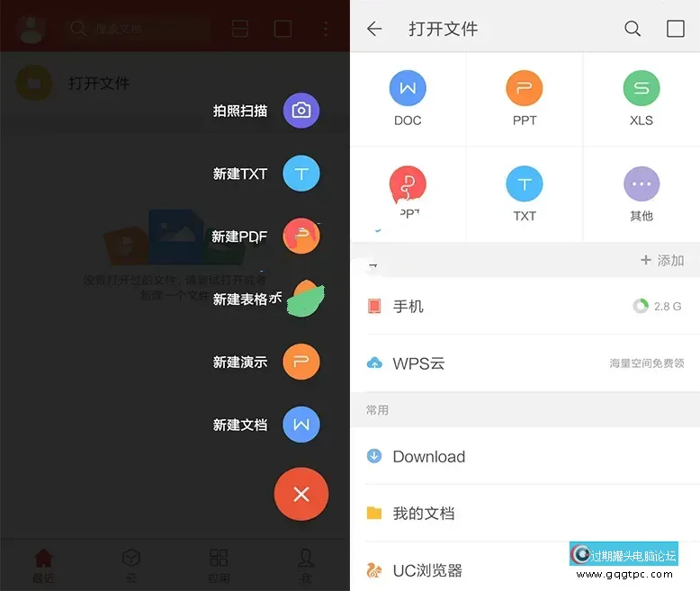Switch to the 我 bottom tab
700x591 pixels.
point(306,566)
